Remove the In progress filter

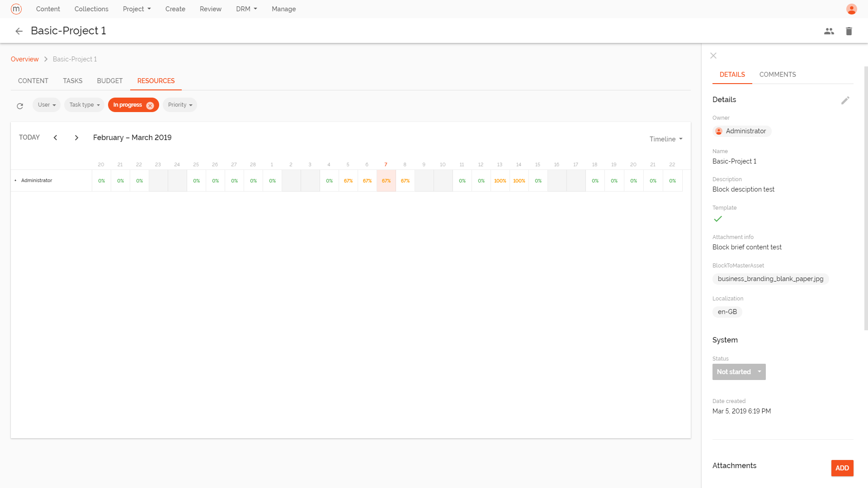pyautogui.click(x=150, y=105)
